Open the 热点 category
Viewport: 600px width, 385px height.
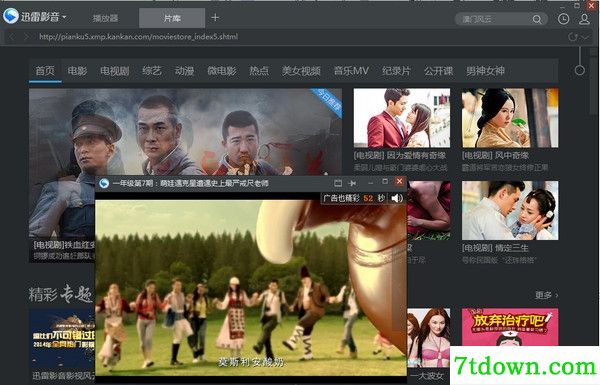pos(259,71)
